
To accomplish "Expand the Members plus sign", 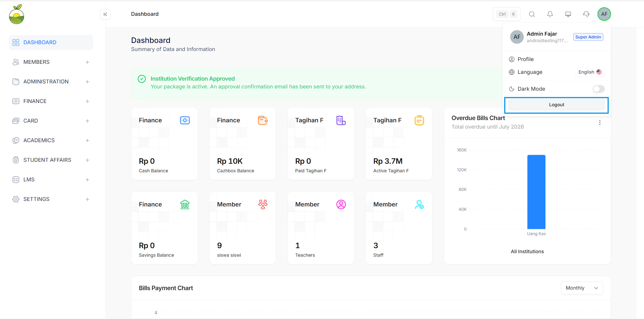I will 87,62.
